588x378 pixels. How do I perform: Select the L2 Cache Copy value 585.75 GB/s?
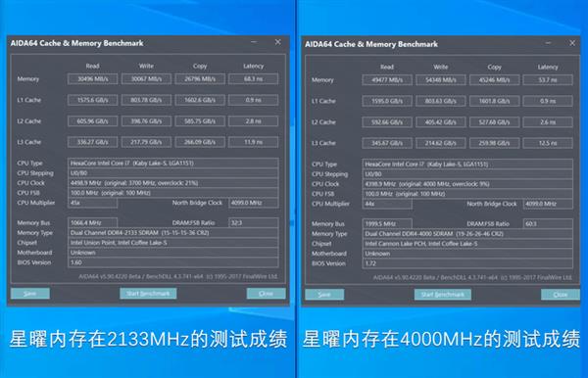point(200,121)
